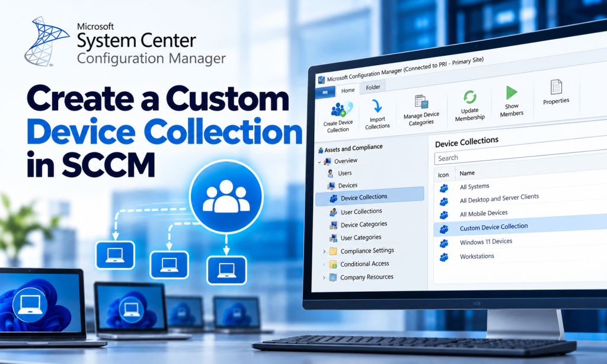This screenshot has width=607, height=364.
Task: Click the green Show Members play icon
Action: click(x=512, y=92)
